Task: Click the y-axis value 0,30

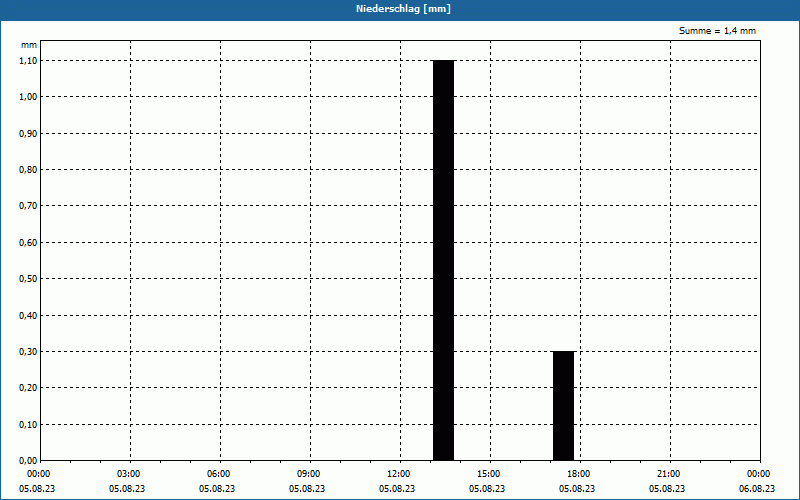Action: pos(28,352)
